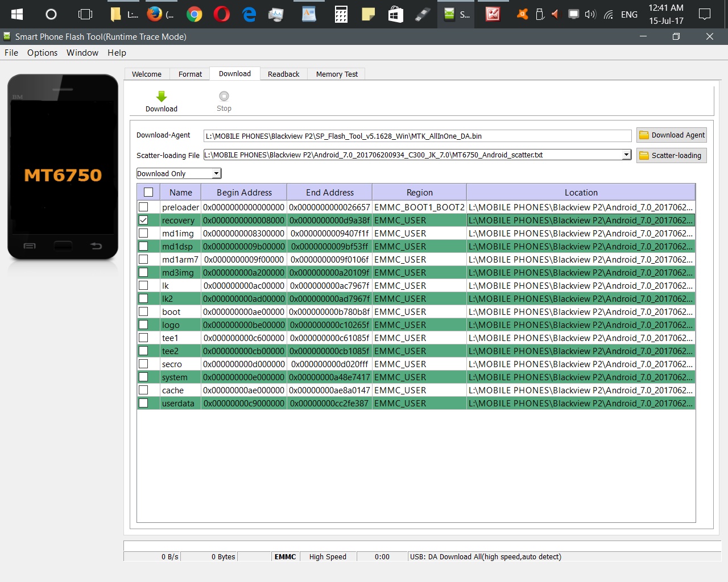Switch to the Readback tab

(283, 74)
